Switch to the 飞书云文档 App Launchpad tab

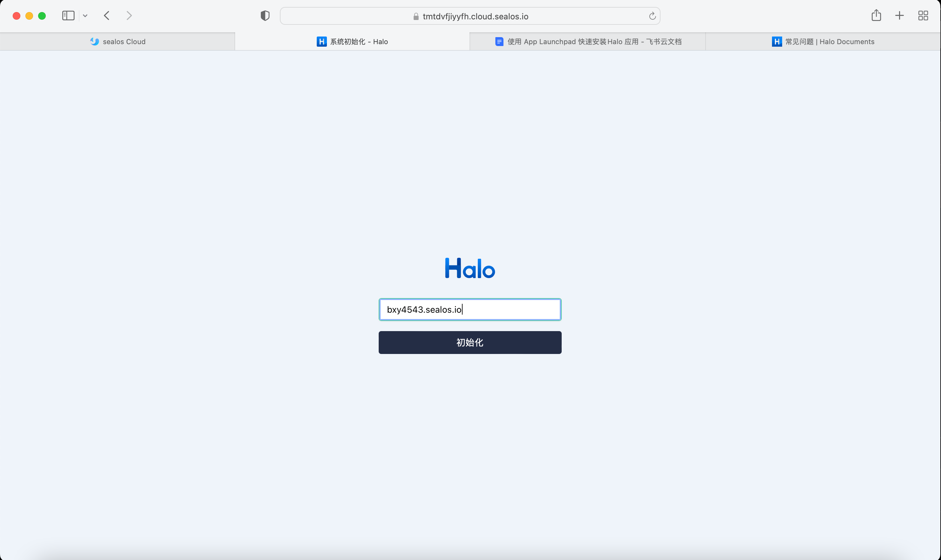[x=587, y=42]
